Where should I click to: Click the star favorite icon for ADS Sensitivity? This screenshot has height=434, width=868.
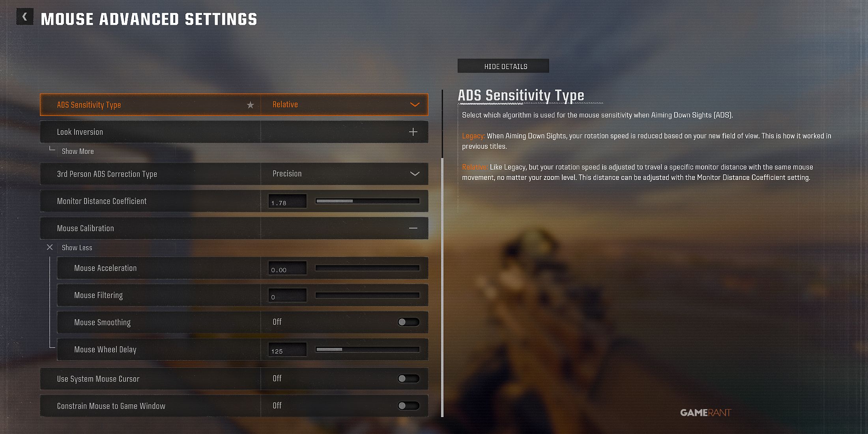coord(250,104)
